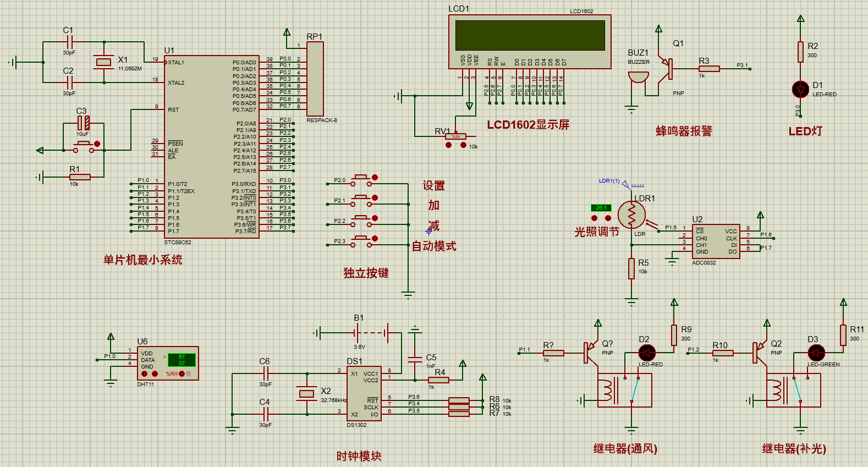The height and width of the screenshot is (467, 868).
Task: Decrease LDR light level with down arrow
Action: click(594, 218)
